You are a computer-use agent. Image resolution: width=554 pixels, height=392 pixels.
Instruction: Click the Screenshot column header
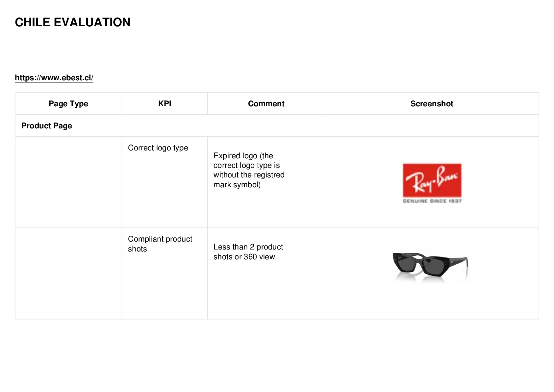432,104
